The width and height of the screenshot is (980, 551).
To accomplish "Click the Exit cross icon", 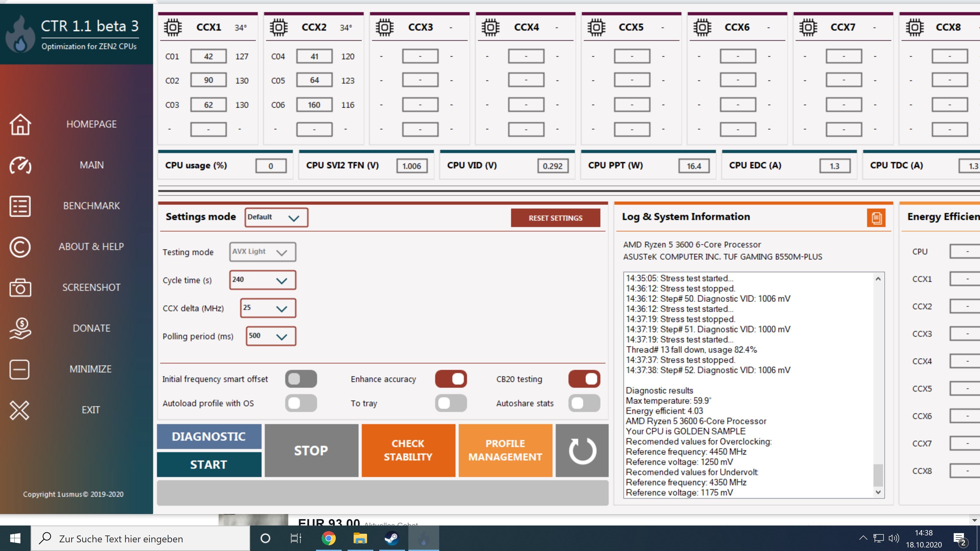I will tap(19, 410).
